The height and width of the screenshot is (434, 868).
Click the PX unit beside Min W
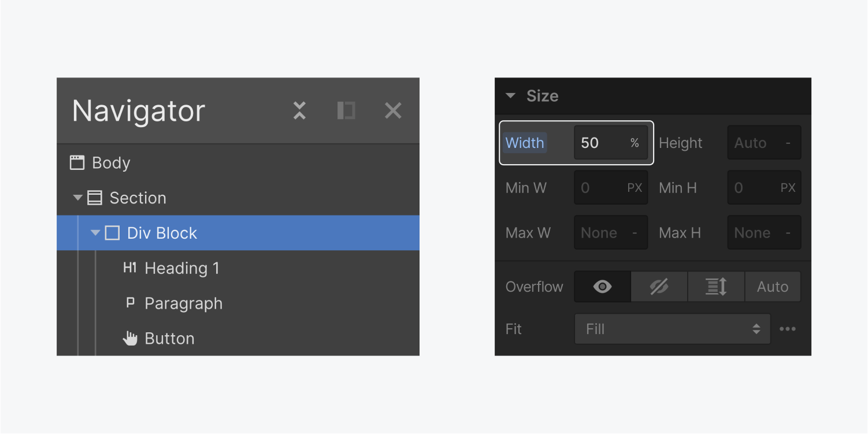point(635,187)
